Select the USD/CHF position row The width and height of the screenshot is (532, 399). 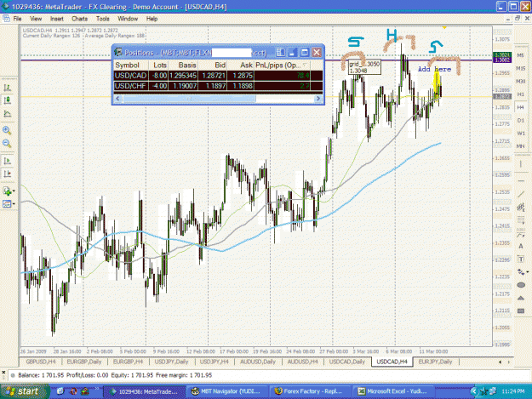pyautogui.click(x=218, y=86)
